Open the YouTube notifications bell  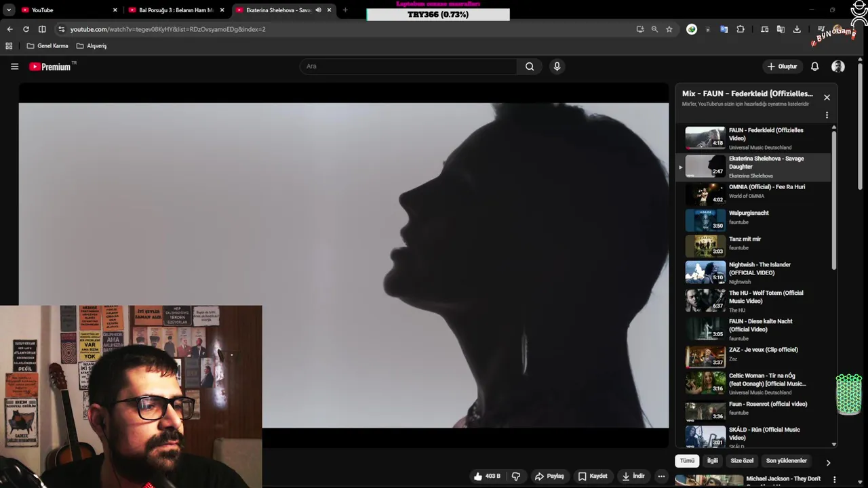(x=814, y=66)
